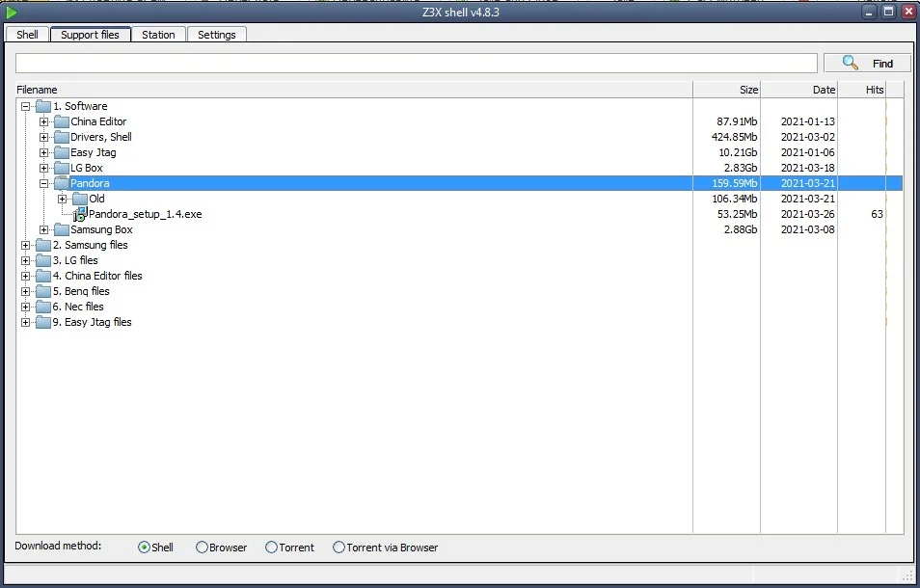Click the 2. Samsung files folder icon

(43, 245)
